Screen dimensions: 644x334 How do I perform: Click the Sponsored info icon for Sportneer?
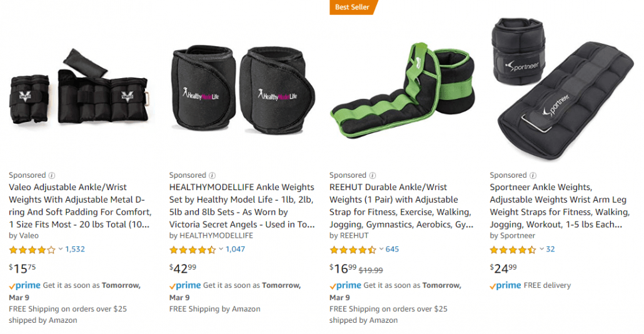[x=532, y=176]
